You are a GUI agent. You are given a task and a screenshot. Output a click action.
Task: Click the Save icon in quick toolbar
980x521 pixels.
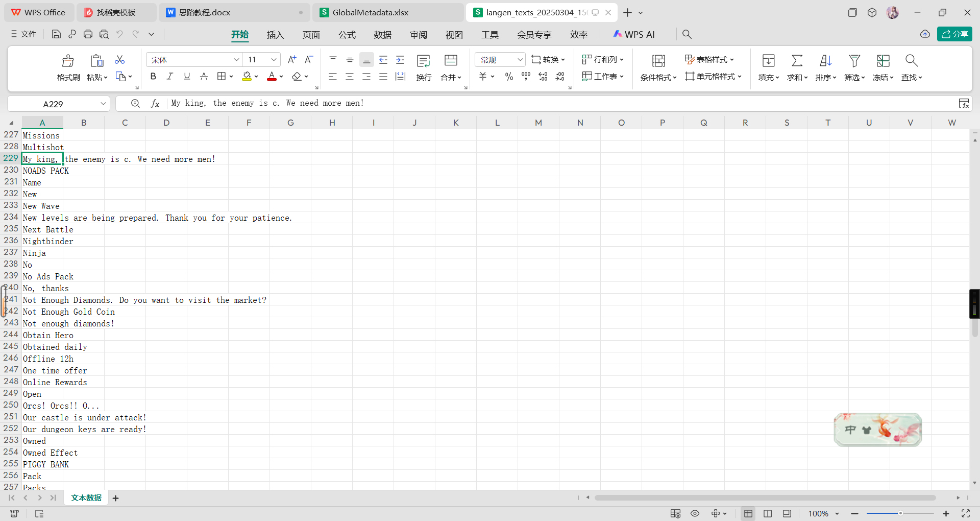click(56, 34)
